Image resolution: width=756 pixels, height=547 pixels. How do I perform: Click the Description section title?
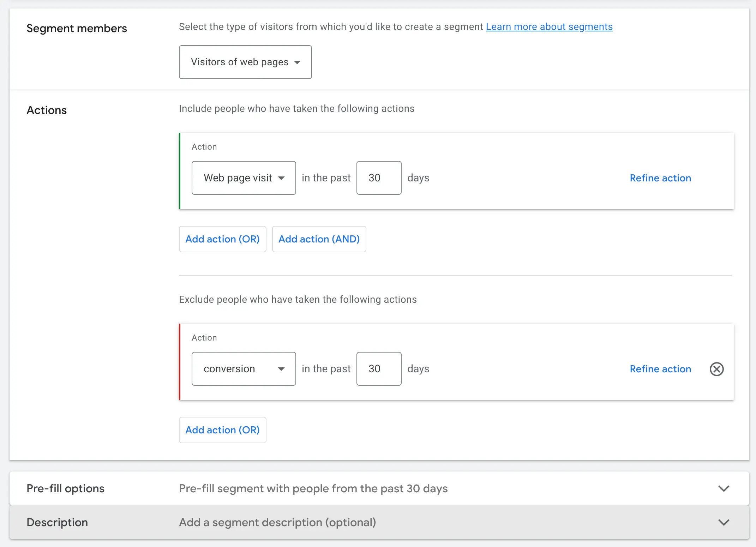[57, 522]
